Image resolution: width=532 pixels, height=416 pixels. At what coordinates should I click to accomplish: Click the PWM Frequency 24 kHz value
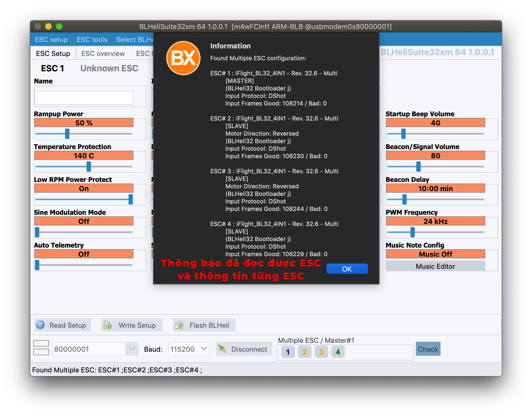pos(435,221)
